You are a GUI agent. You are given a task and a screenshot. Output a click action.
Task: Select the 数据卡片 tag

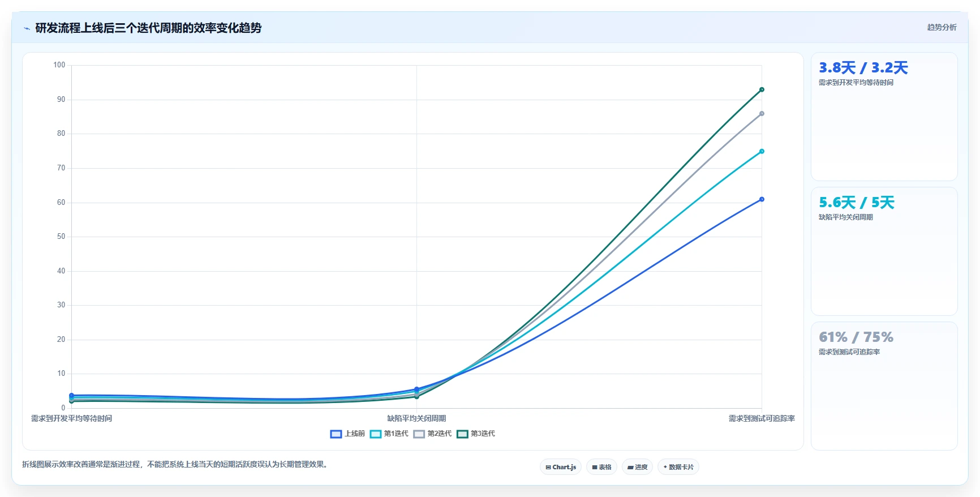click(678, 467)
